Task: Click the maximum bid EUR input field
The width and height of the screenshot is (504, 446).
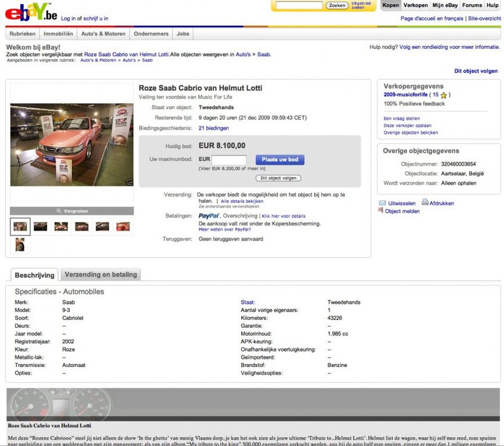Action: [x=229, y=160]
